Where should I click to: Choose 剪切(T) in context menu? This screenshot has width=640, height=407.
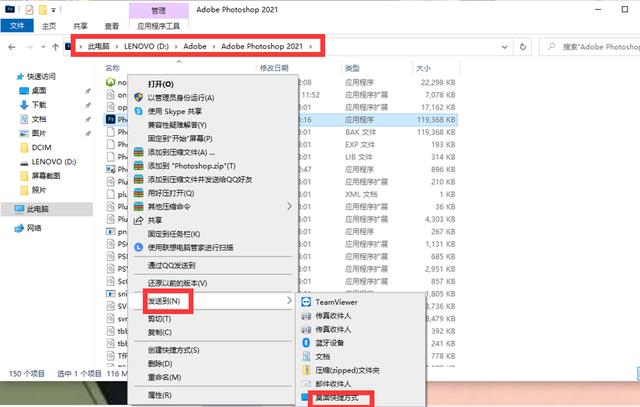[x=212, y=319]
